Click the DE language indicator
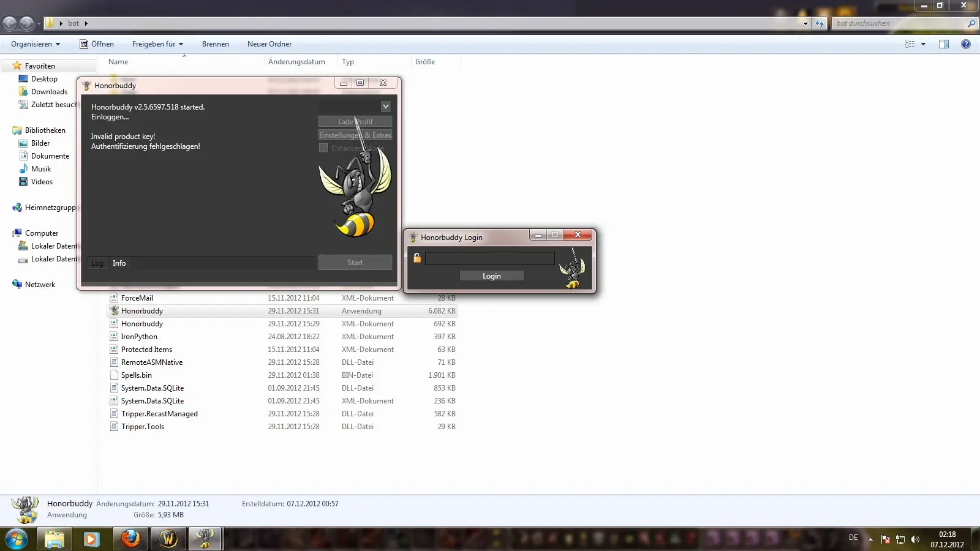 pyautogui.click(x=854, y=538)
